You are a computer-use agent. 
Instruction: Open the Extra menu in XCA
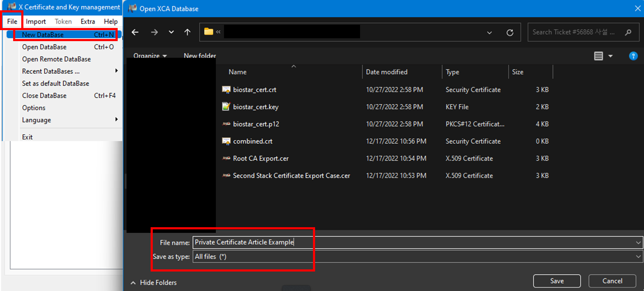point(88,22)
